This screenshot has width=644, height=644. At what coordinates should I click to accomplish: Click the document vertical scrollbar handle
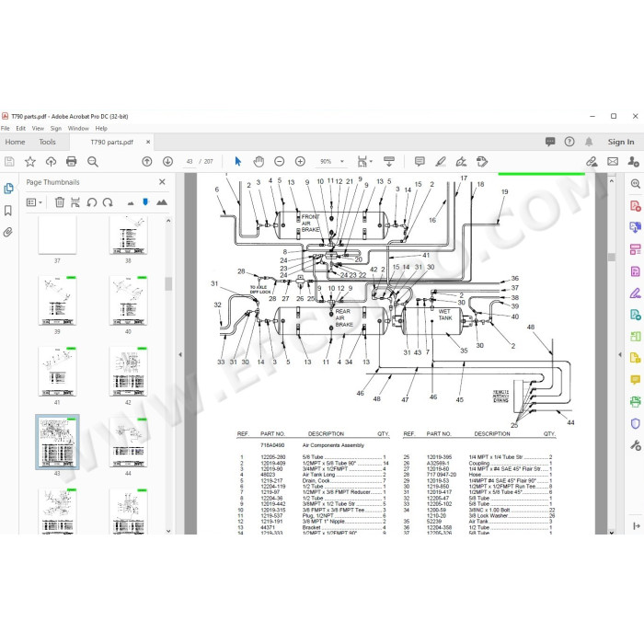point(612,257)
